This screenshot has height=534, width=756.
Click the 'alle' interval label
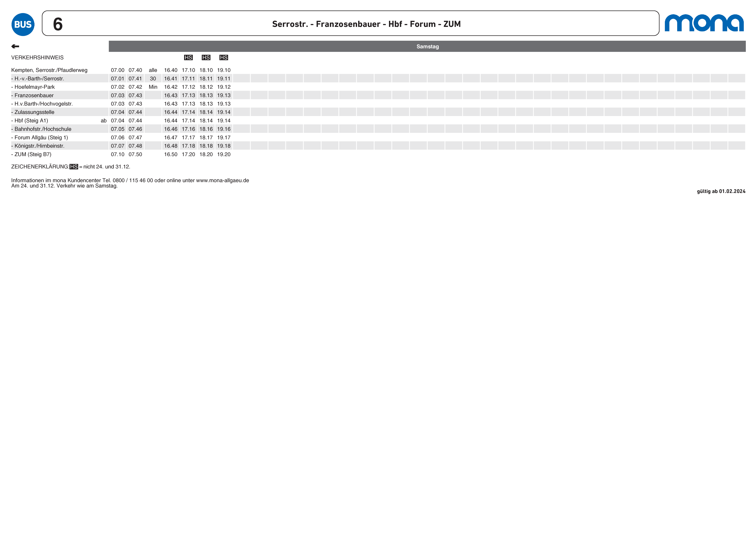[153, 70]
